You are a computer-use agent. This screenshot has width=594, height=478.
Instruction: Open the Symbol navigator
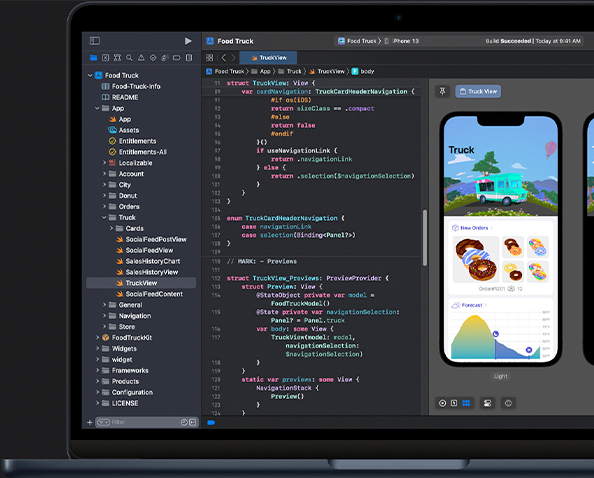tap(117, 58)
